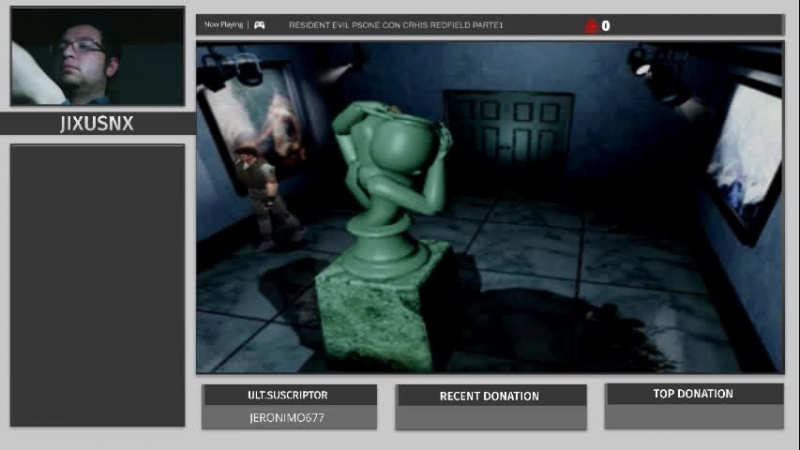
Task: Click the game controller icon
Action: [x=259, y=25]
